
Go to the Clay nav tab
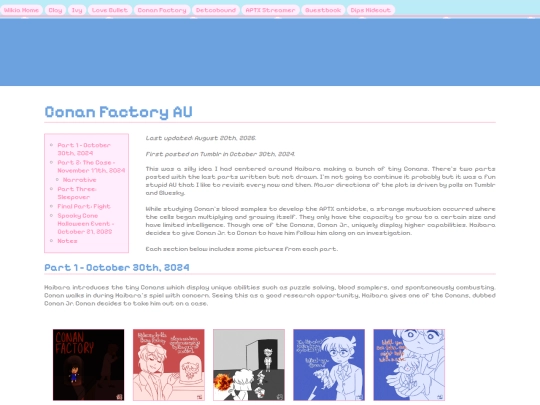click(55, 10)
